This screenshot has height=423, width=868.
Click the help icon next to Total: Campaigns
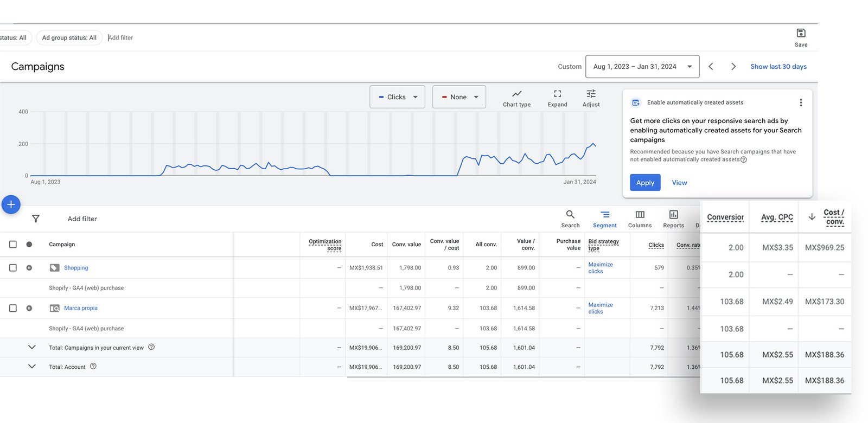(151, 347)
